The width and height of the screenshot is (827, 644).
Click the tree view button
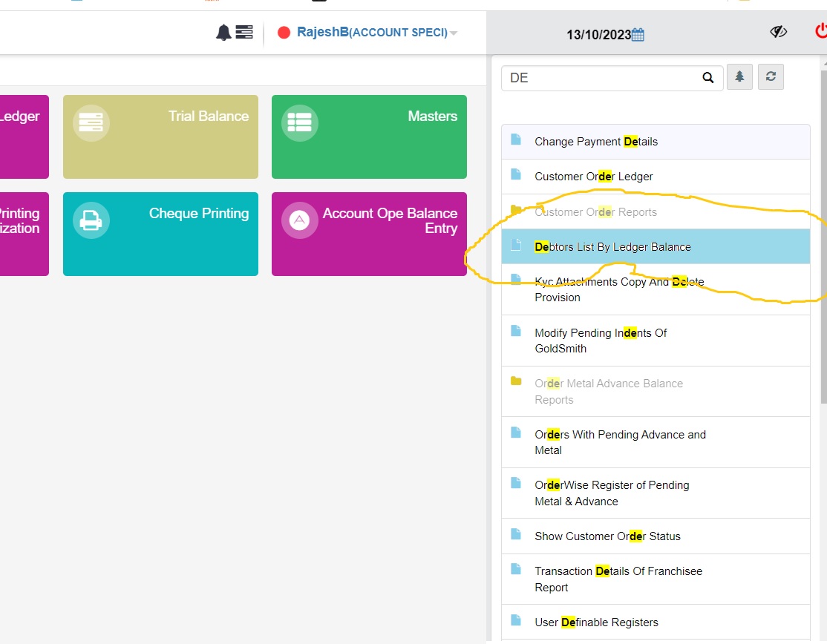739,77
